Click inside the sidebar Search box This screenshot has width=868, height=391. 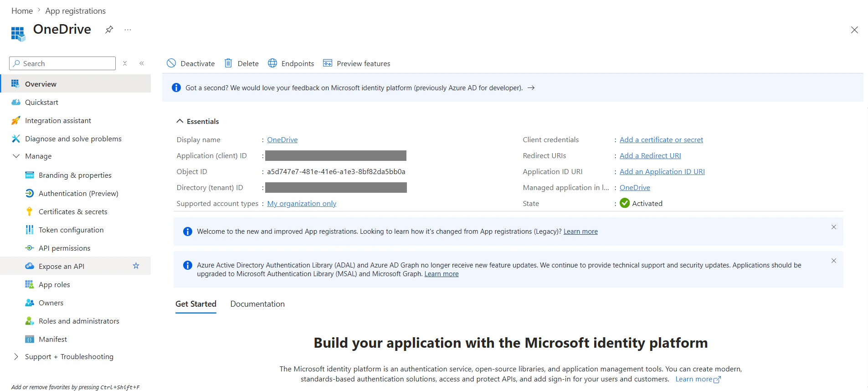click(62, 63)
